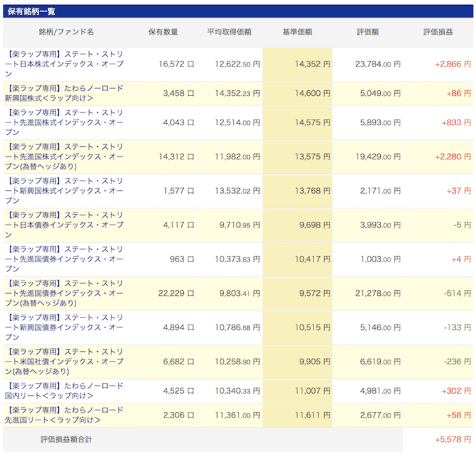Click the 基準価額 column header
The height and width of the screenshot is (456, 476).
point(297,32)
